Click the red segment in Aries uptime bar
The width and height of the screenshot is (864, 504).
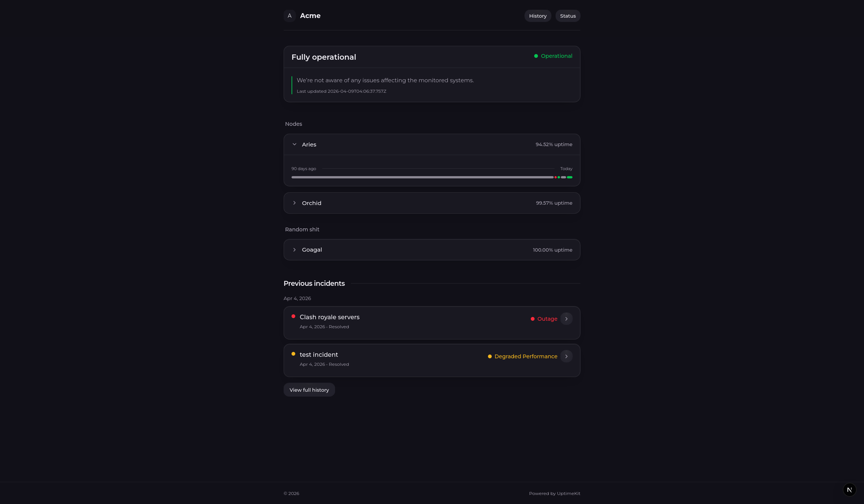pos(556,177)
